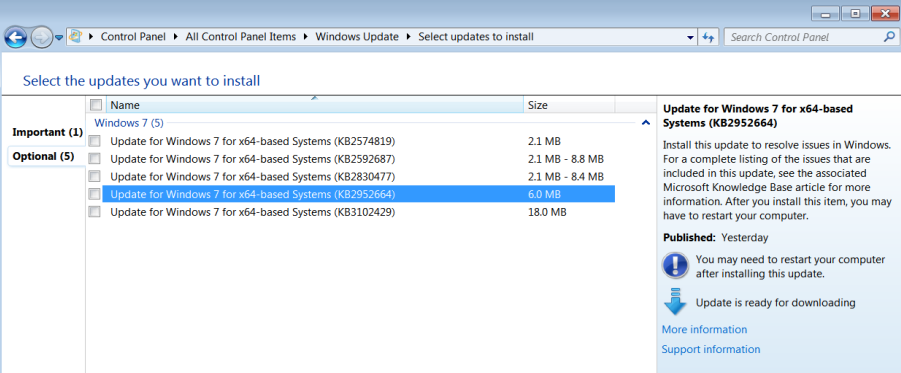Check the KB2830477 update checkbox
Image resolution: width=901 pixels, height=373 pixels.
(95, 176)
